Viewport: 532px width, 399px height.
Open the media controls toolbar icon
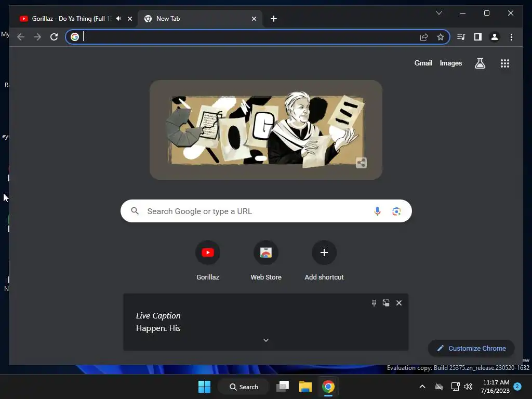click(x=461, y=37)
